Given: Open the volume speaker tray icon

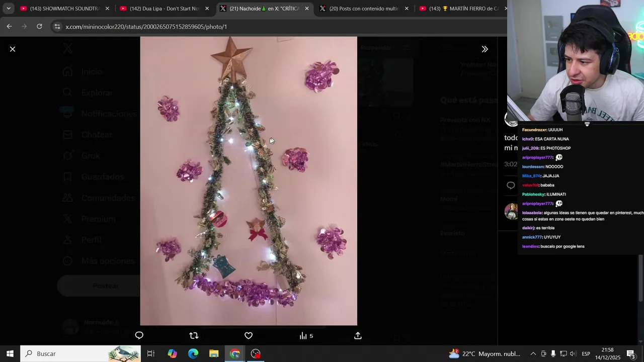Looking at the screenshot, I should click(x=573, y=353).
